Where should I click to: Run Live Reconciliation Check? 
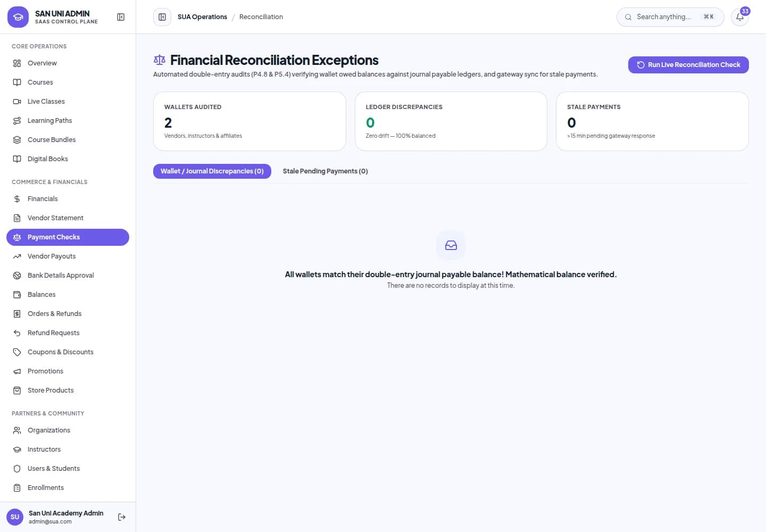pos(688,65)
